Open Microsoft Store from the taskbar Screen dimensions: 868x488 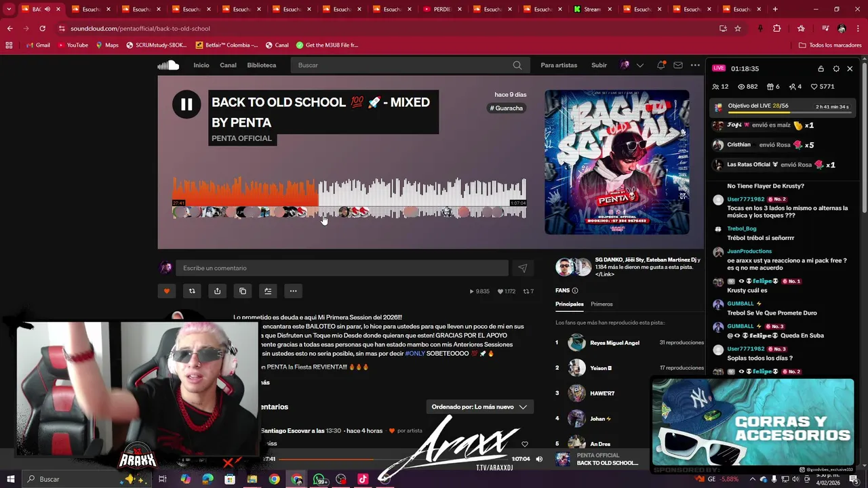230,479
